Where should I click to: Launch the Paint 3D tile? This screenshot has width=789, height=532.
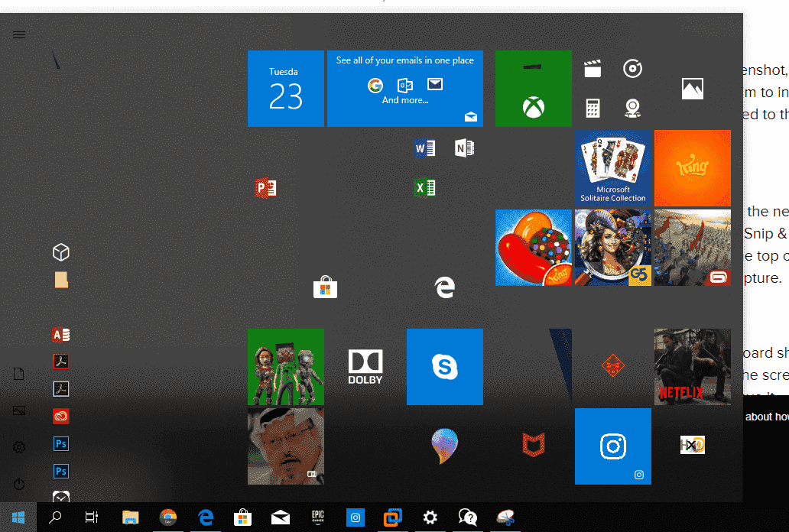(445, 446)
